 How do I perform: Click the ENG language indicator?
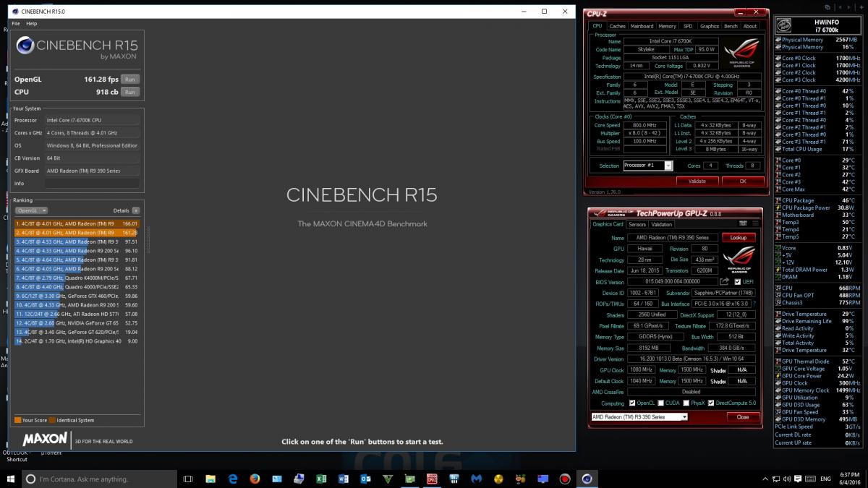[x=825, y=479]
